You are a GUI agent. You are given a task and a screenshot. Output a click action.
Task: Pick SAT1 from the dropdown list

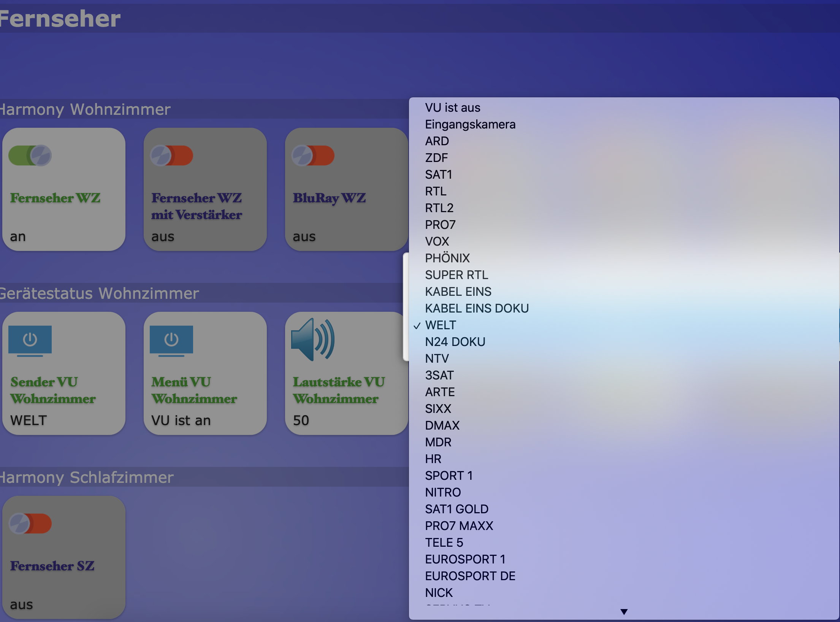click(624, 175)
